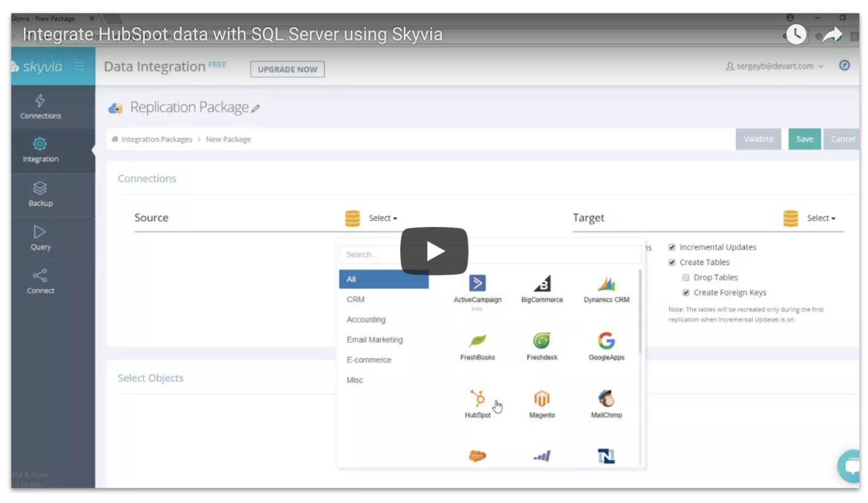Screen dimensions: 868x503
Task: Open Backup in the sidebar
Action: [40, 194]
